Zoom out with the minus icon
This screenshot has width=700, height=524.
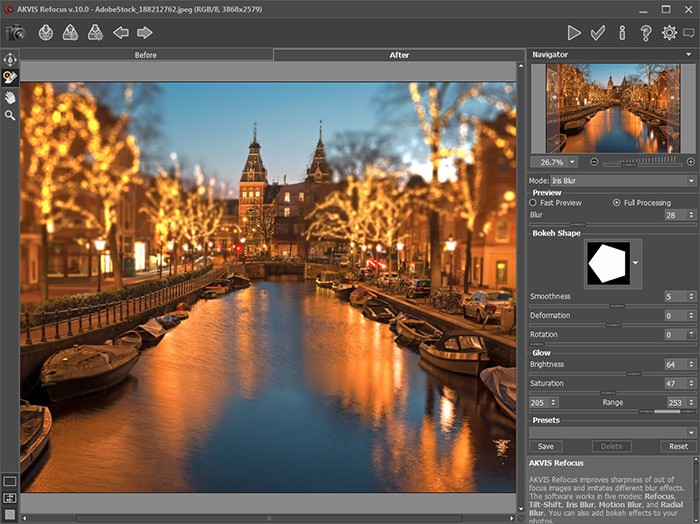594,162
